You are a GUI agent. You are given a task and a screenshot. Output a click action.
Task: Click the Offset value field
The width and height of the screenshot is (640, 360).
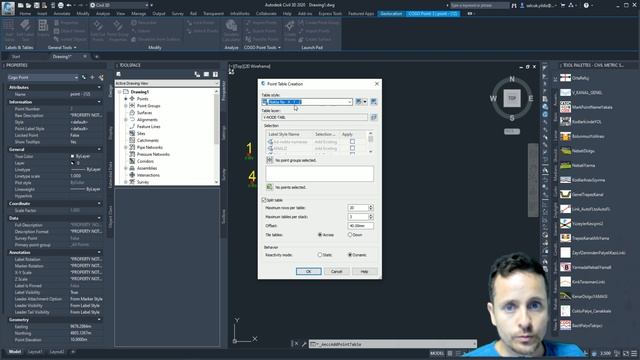(x=360, y=226)
